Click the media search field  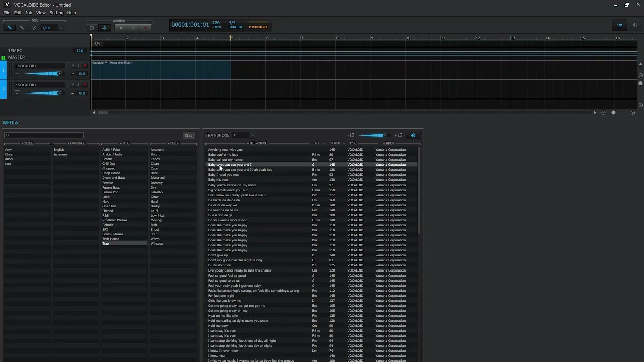click(x=43, y=135)
